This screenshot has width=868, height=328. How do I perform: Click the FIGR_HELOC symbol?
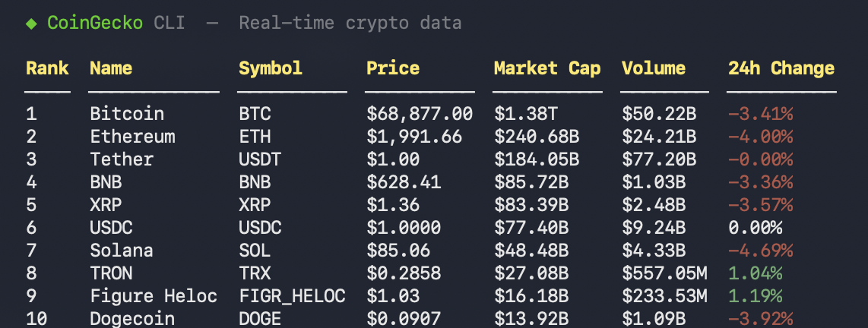pos(292,295)
